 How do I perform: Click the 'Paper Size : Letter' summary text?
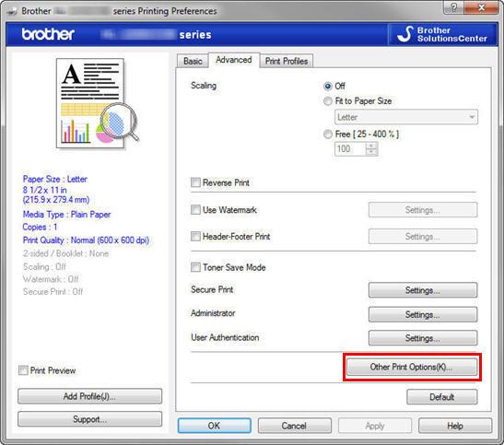click(x=55, y=179)
